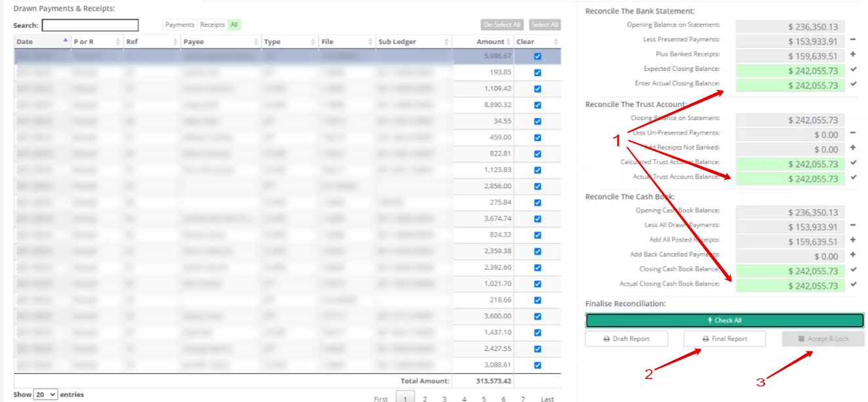This screenshot has width=868, height=402.
Task: Click current page 1 in pagination
Action: (405, 397)
